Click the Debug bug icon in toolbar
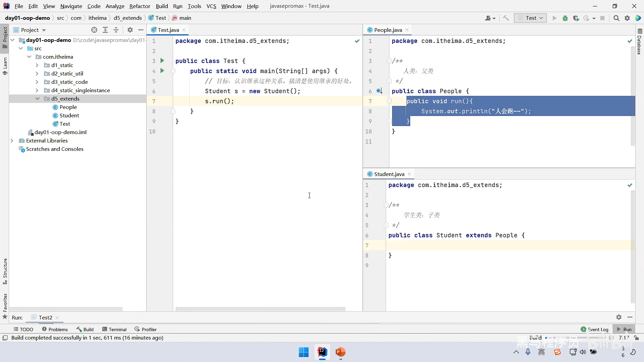 [565, 18]
